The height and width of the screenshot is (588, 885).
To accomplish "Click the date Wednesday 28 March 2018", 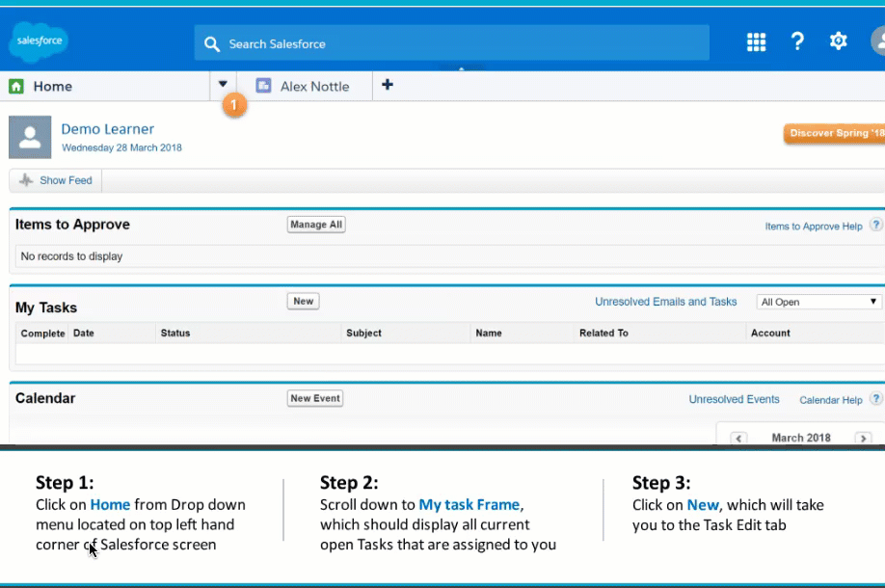I will 121,147.
